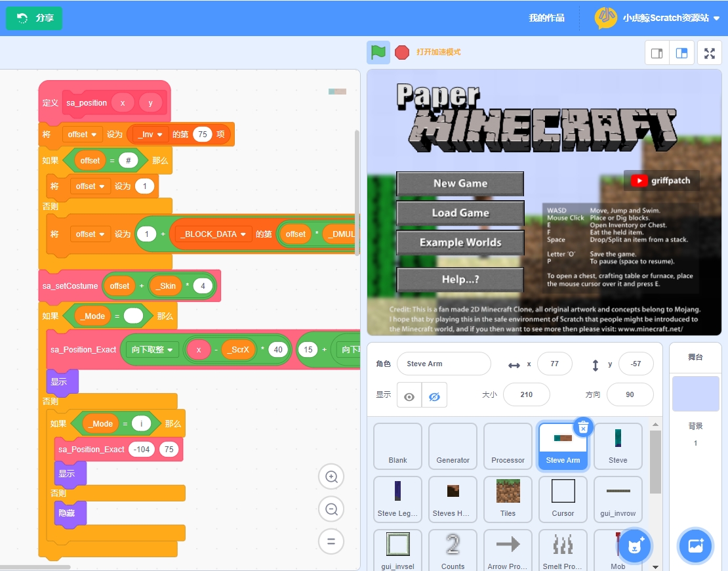Image resolution: width=728 pixels, height=571 pixels.
Task: Open offset dropdown in else set block
Action: point(90,234)
